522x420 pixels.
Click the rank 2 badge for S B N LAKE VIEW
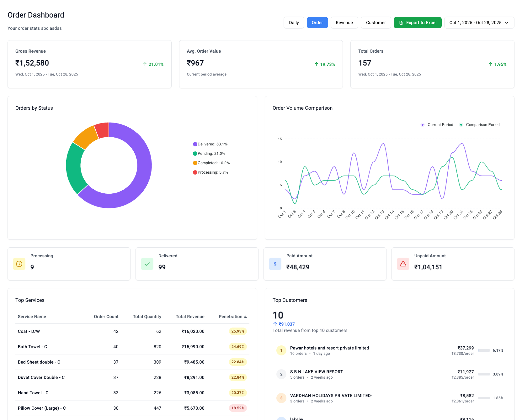(x=281, y=374)
